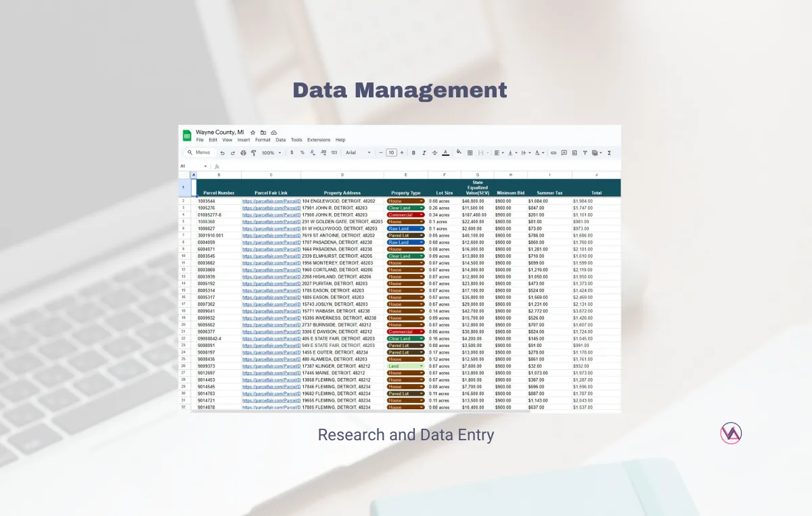Open vertical align options
Viewport: 812px width, 516px height.
[512, 153]
